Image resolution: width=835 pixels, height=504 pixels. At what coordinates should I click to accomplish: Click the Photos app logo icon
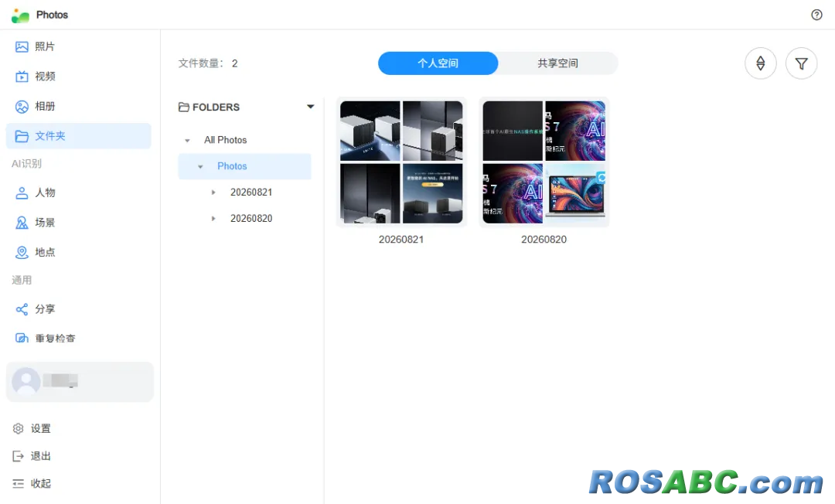pos(20,15)
